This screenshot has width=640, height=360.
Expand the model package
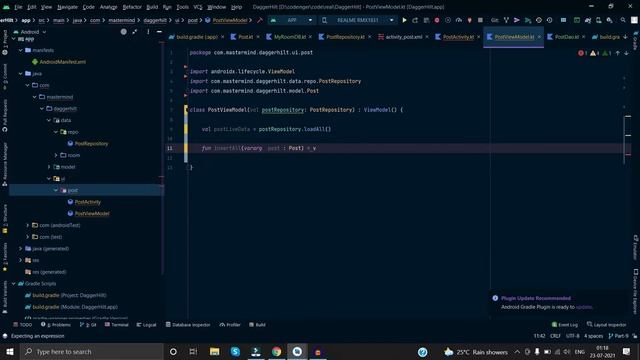(x=49, y=167)
